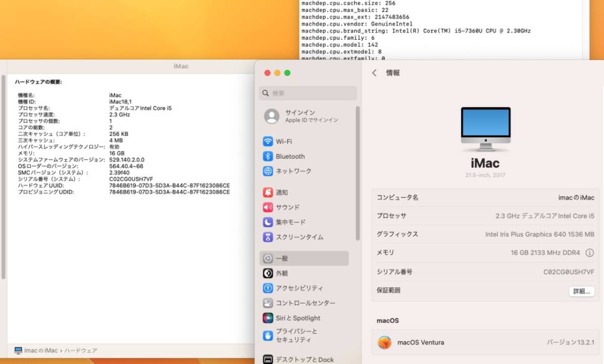Image resolution: width=604 pixels, height=364 pixels.
Task: Click the ハードウェアUUID value in System Information
Action: (169, 186)
